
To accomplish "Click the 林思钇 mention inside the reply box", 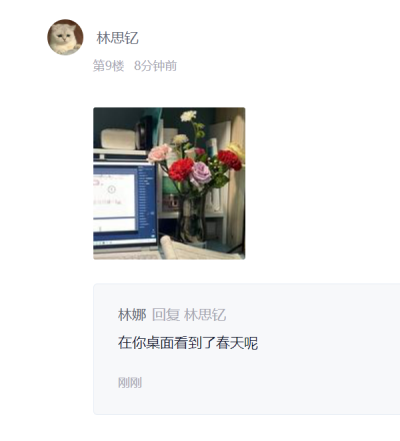I will 205,315.
